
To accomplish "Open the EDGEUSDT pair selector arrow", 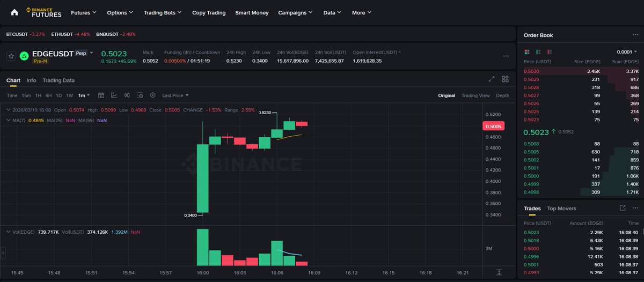I will [91, 53].
